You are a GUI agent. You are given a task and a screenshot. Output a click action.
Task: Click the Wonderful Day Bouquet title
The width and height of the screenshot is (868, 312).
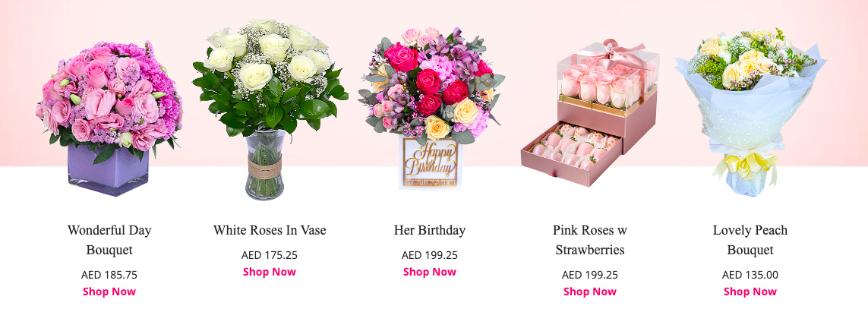pos(109,240)
